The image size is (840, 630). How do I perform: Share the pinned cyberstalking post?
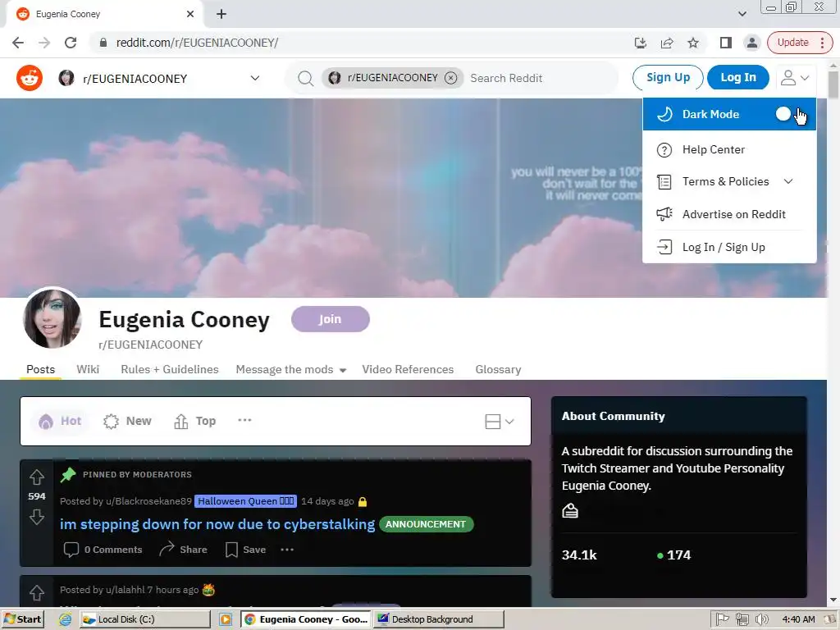click(183, 550)
